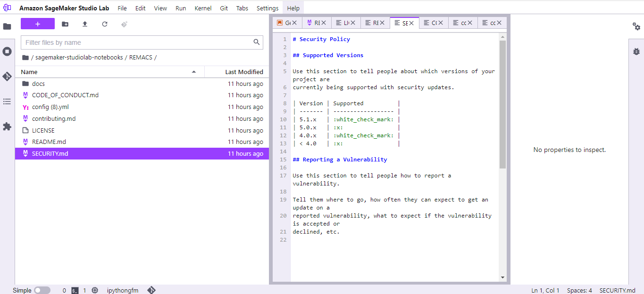Click the editor scrollbar down arrow
644x294 pixels.
coord(502,277)
